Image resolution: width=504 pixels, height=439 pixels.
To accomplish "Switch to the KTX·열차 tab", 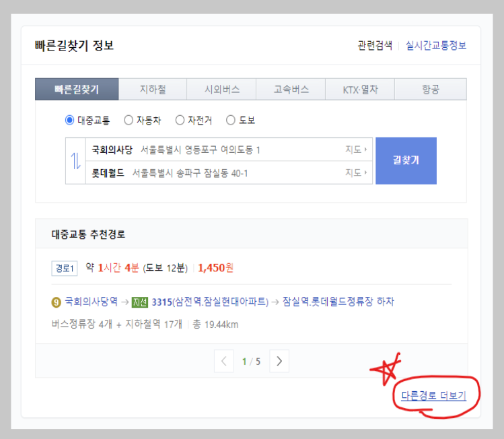I will 360,89.
